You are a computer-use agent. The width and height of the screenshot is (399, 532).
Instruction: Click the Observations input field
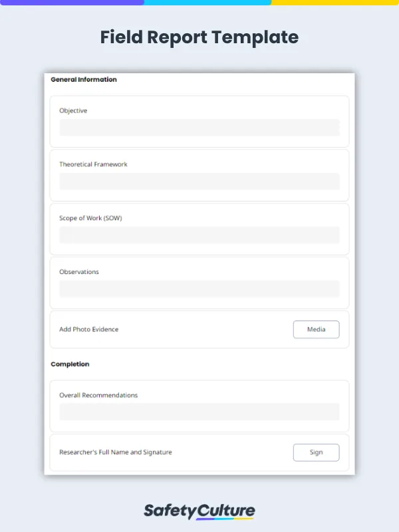(199, 289)
